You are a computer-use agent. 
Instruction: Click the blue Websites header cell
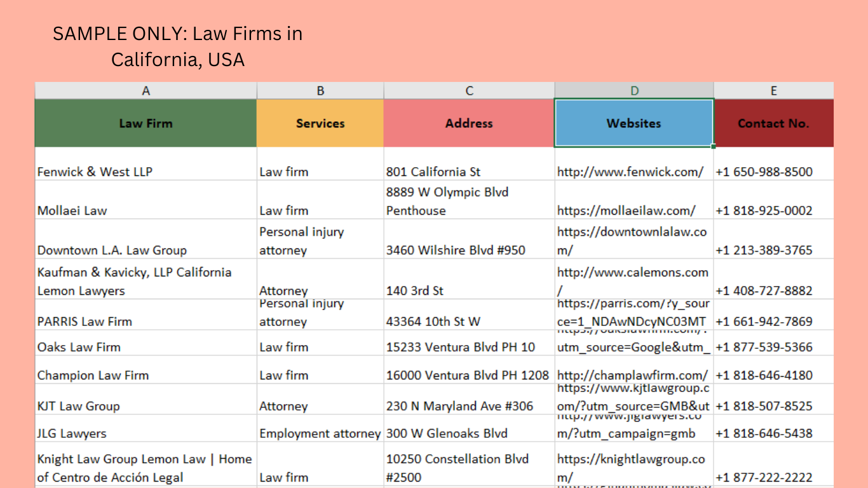[x=634, y=123]
